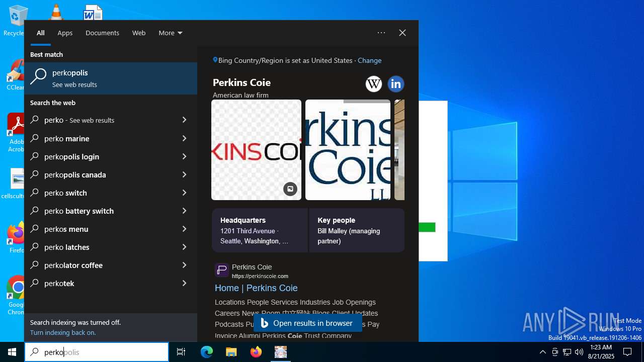This screenshot has height=362, width=644.
Task: Click the Perkins Coie site favicon
Action: click(222, 270)
